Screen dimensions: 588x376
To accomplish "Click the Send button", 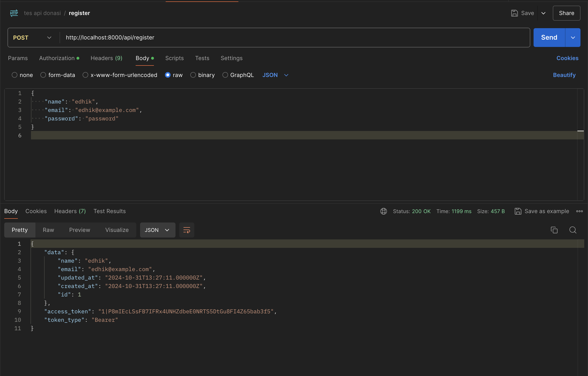I will coord(549,38).
